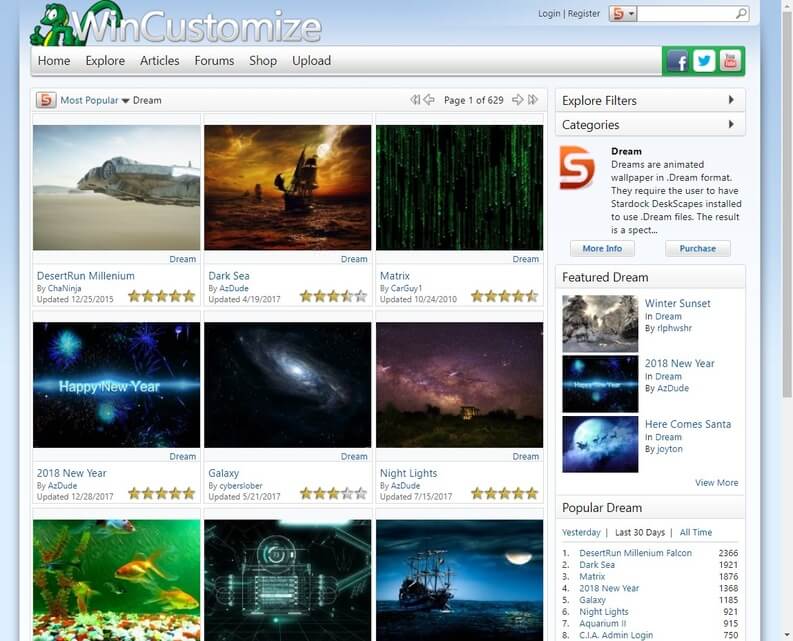Click author joyton link
The height and width of the screenshot is (641, 793).
670,449
